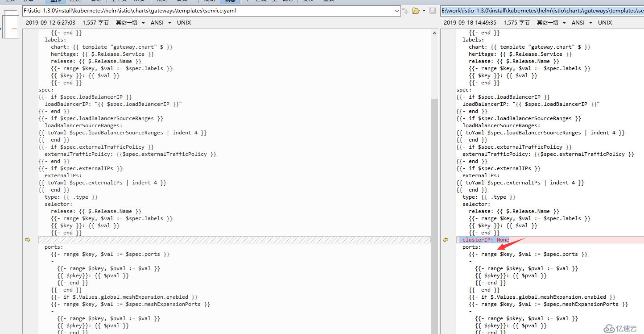The height and width of the screenshot is (334, 644).
Task: Expand the arrow beside the open folder icon
Action: [424, 11]
